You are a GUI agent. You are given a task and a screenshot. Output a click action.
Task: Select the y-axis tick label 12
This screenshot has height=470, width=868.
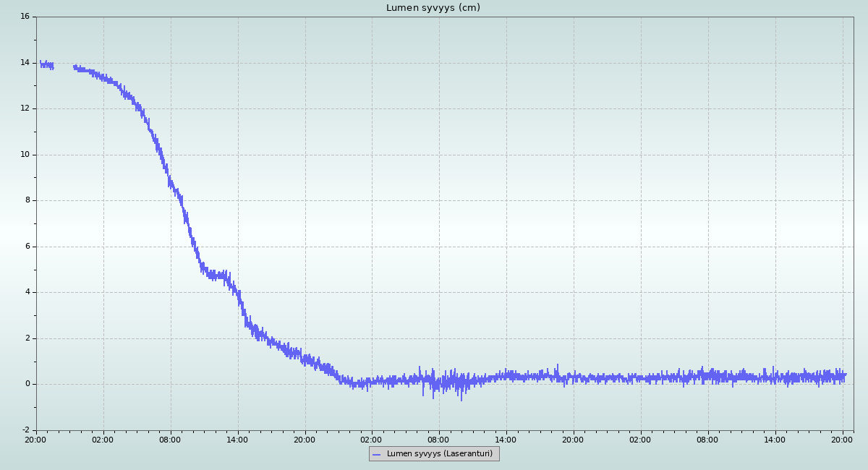25,108
